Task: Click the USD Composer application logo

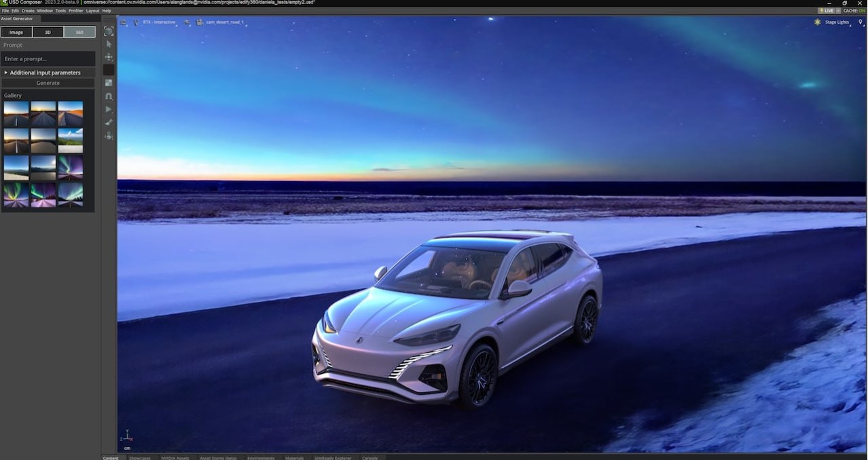Action: click(4, 3)
